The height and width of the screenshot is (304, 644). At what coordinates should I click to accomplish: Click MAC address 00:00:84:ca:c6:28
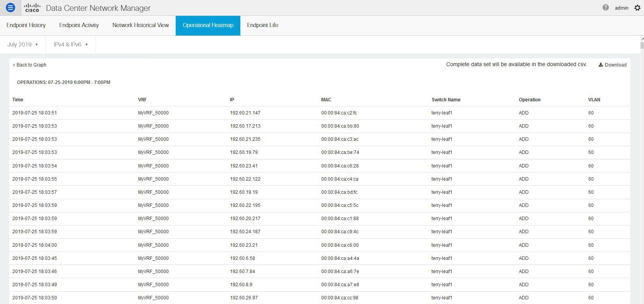340,166
